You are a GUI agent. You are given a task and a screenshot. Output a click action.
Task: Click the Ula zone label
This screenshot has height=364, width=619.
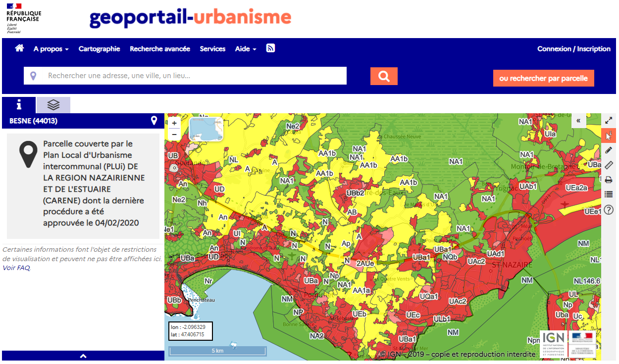pyautogui.click(x=550, y=134)
